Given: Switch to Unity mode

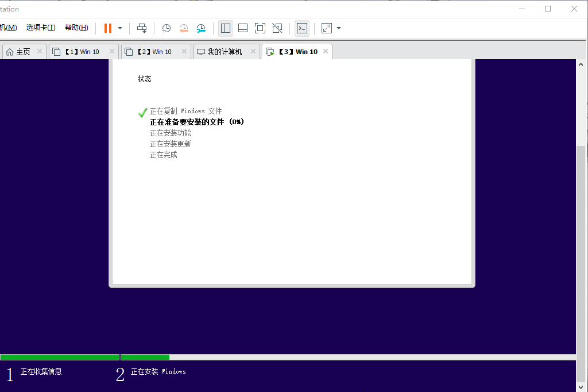Looking at the screenshot, I should point(277,28).
